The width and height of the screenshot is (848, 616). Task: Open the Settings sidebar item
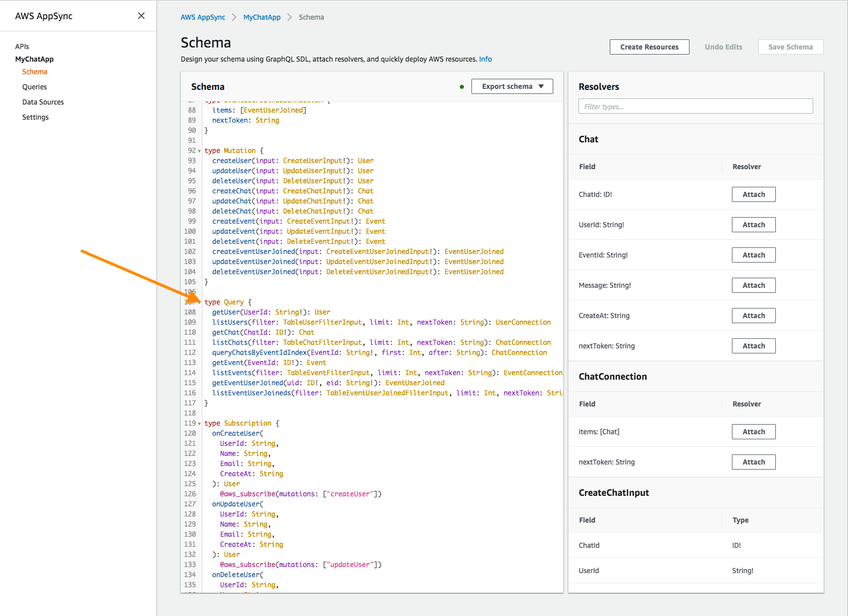click(x=35, y=117)
